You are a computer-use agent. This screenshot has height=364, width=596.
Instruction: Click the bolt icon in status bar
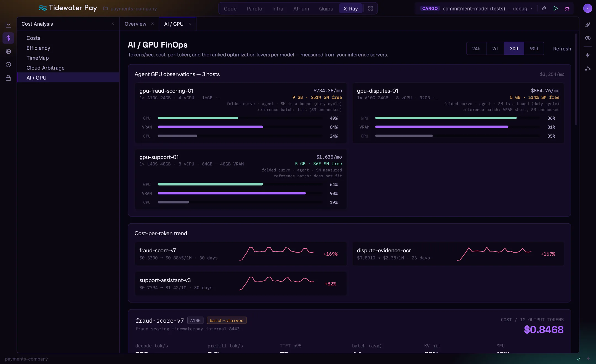588,359
